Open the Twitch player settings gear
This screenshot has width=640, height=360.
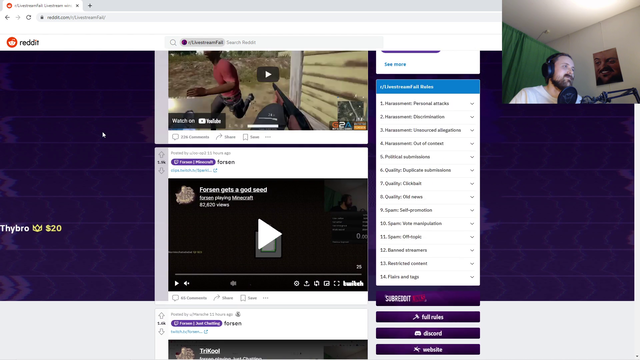(296, 283)
